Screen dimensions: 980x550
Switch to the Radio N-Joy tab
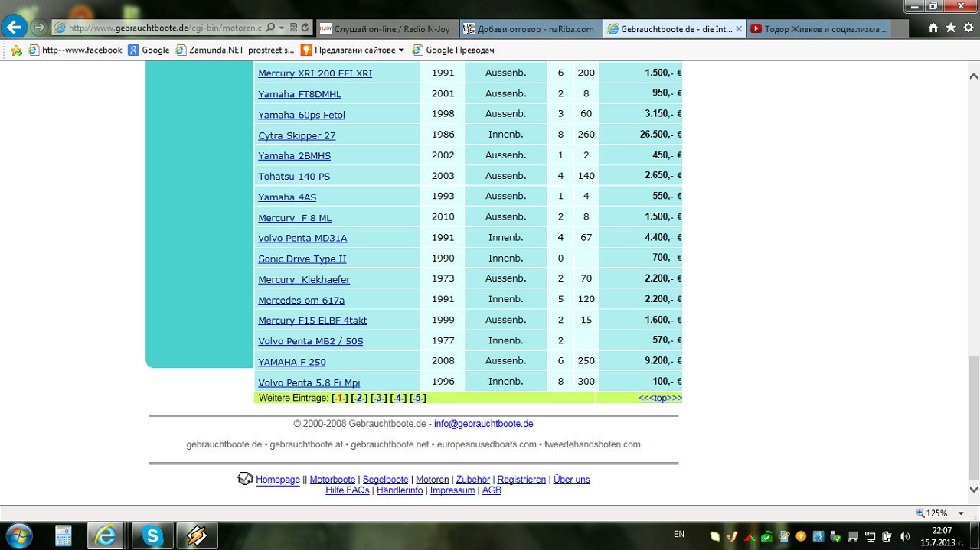pyautogui.click(x=387, y=29)
